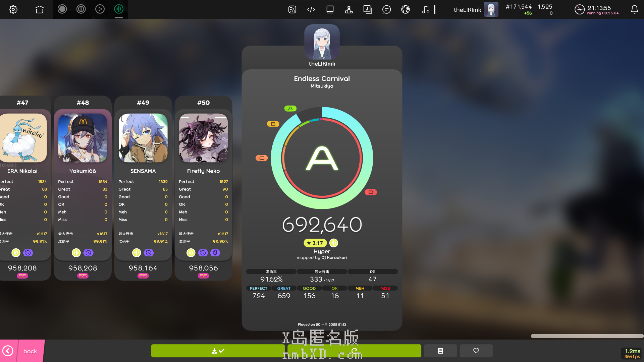The height and width of the screenshot is (362, 644).
Task: Favourite the beatmap with heart button
Action: (476, 351)
